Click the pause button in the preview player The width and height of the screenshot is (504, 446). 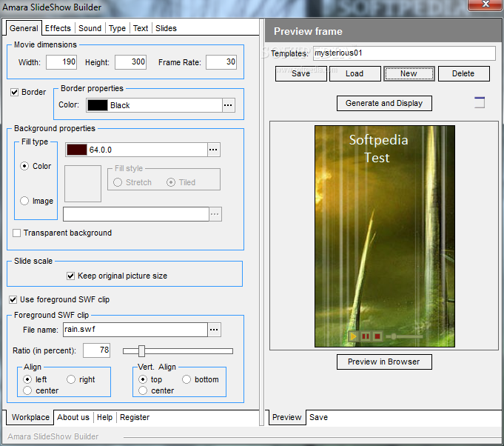(x=366, y=336)
